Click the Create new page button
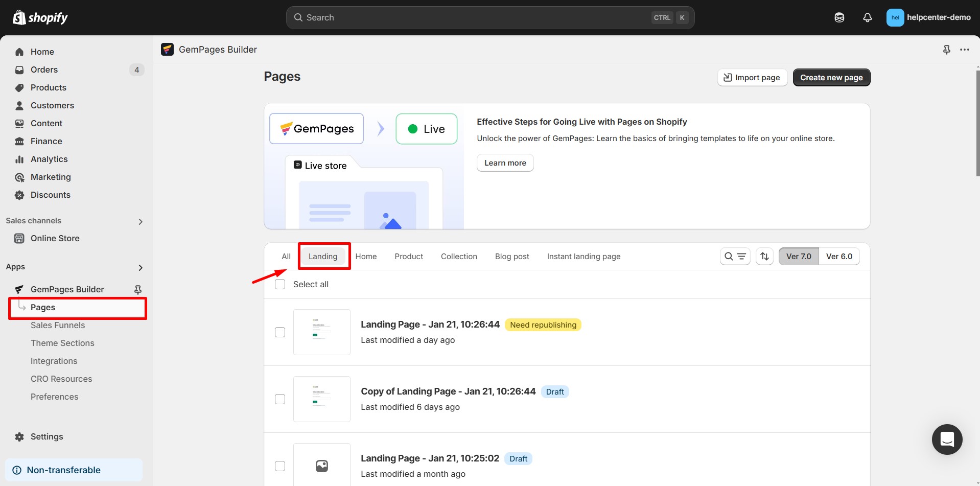Image resolution: width=980 pixels, height=486 pixels. [x=831, y=77]
